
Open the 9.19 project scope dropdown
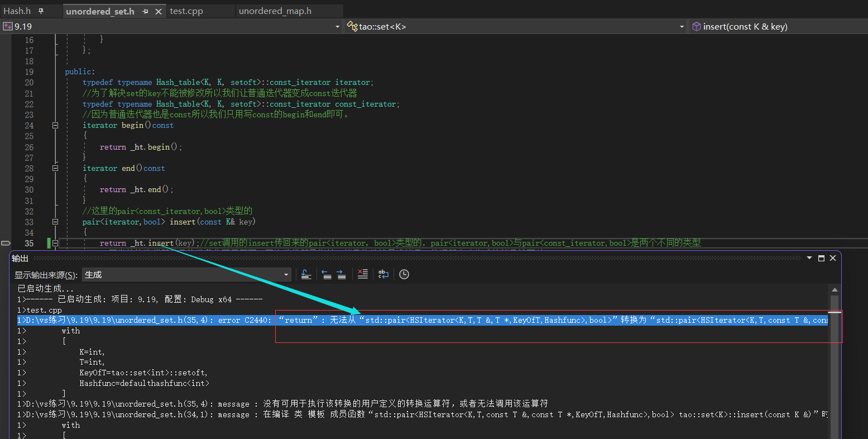337,26
